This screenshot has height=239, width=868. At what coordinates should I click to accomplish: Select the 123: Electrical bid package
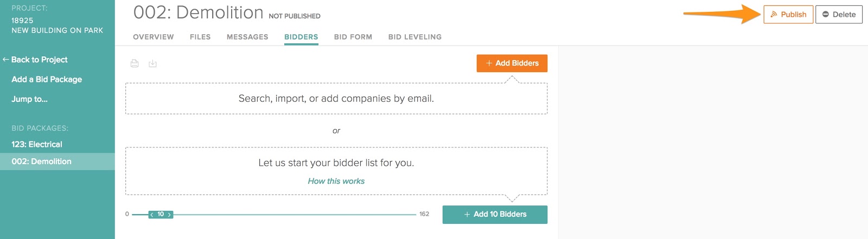click(37, 144)
